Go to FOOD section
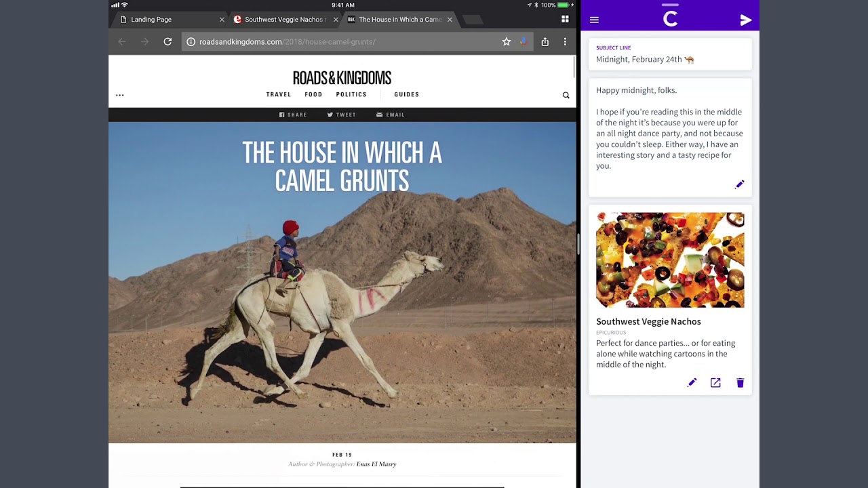The height and width of the screenshot is (488, 868). pyautogui.click(x=313, y=94)
